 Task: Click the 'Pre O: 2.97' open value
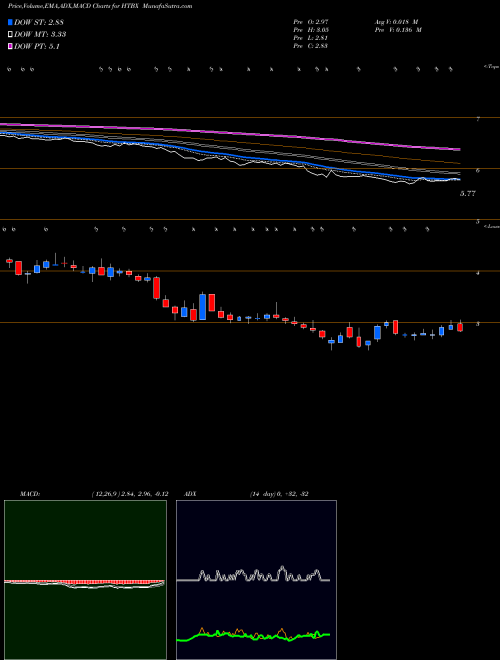tap(311, 22)
